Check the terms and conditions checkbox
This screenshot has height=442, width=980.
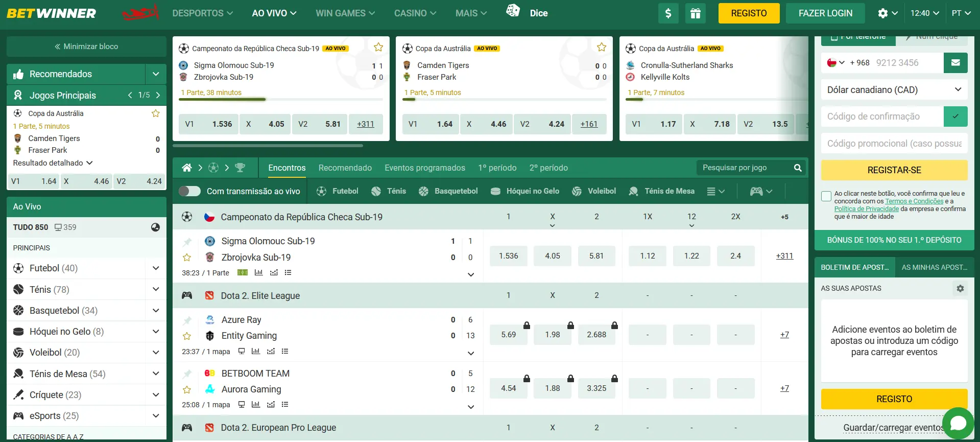click(x=826, y=196)
